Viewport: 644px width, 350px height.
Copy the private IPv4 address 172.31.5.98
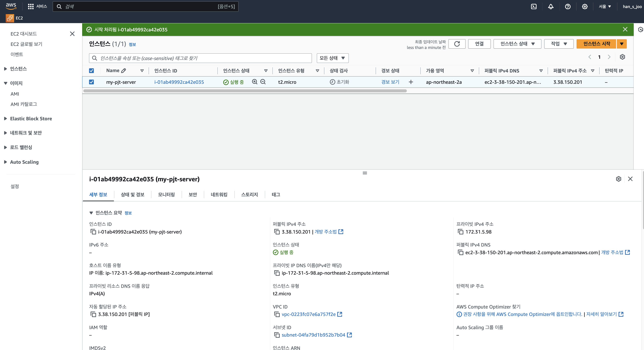pyautogui.click(x=461, y=232)
